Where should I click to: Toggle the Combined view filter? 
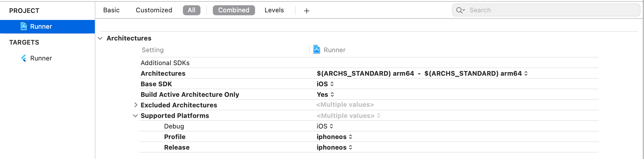[x=234, y=10]
